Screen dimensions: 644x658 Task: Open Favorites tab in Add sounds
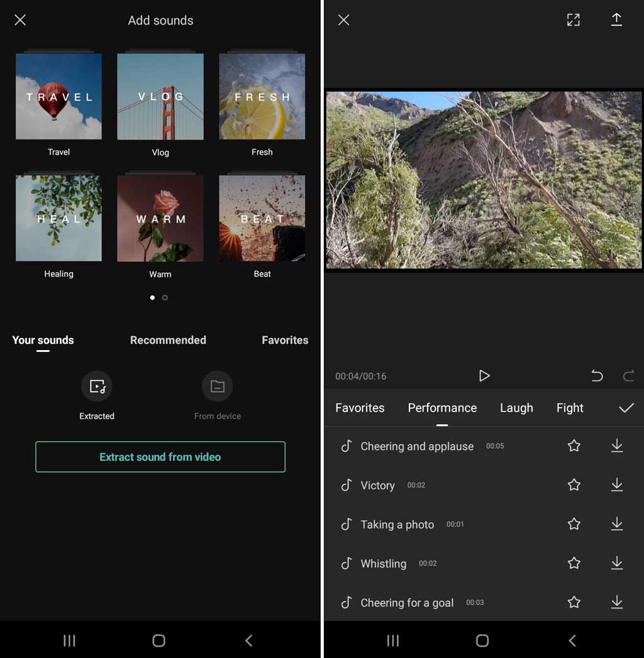(285, 340)
